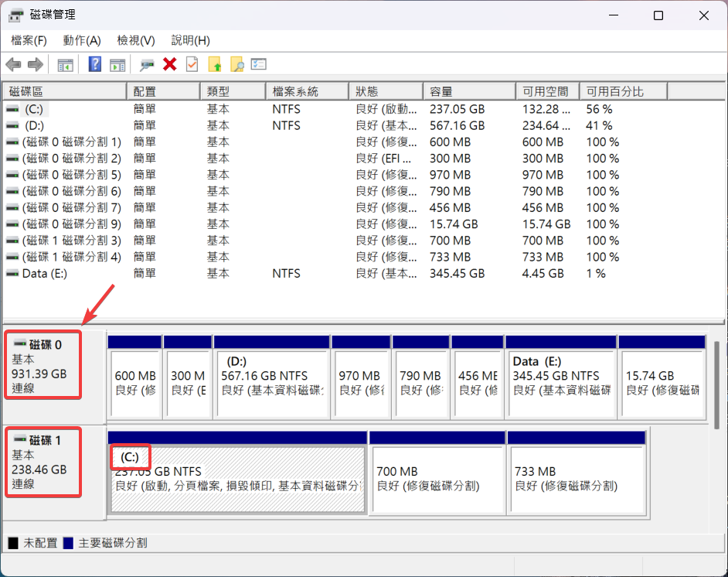Select the 600 MB partition block on 磁碟 0
The width and height of the screenshot is (728, 577).
[134, 377]
